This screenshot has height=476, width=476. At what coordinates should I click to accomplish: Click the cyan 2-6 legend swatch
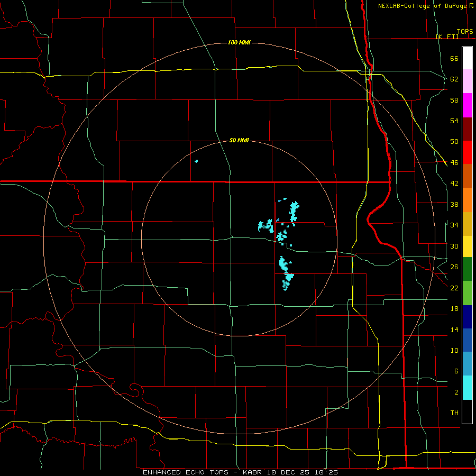tap(467, 388)
